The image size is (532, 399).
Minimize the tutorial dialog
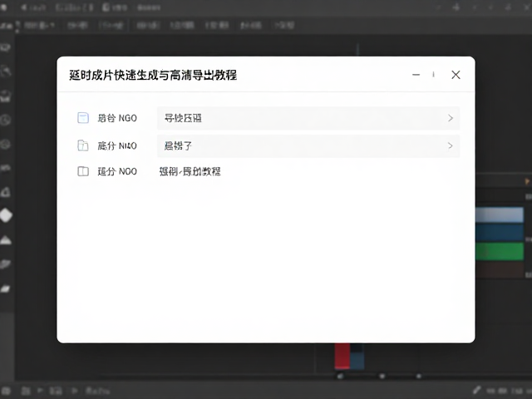coord(416,75)
